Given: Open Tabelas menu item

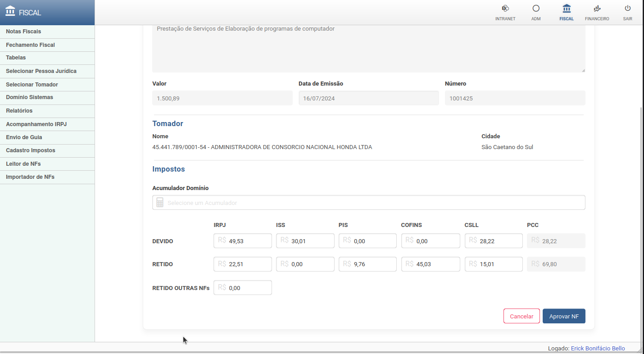Looking at the screenshot, I should [x=47, y=58].
